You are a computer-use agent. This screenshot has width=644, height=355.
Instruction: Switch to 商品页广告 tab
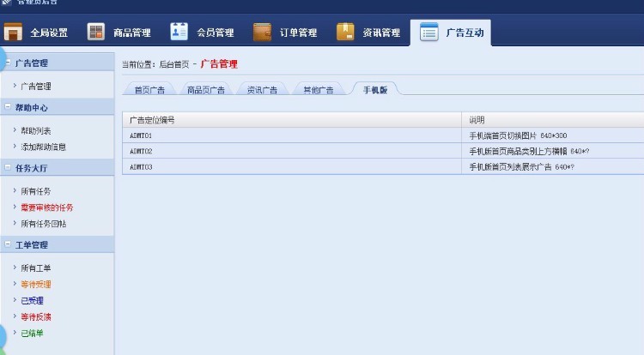(206, 90)
